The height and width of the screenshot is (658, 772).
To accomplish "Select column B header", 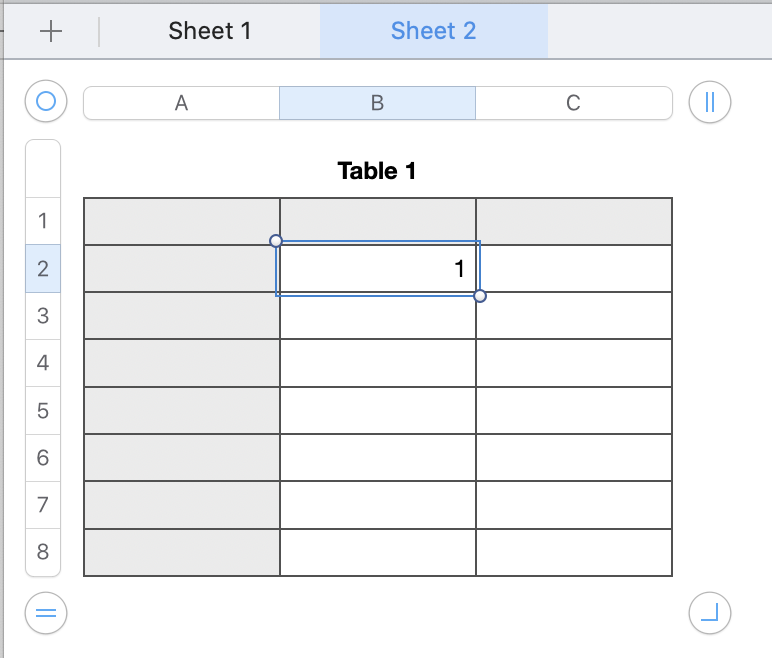I will tap(377, 103).
